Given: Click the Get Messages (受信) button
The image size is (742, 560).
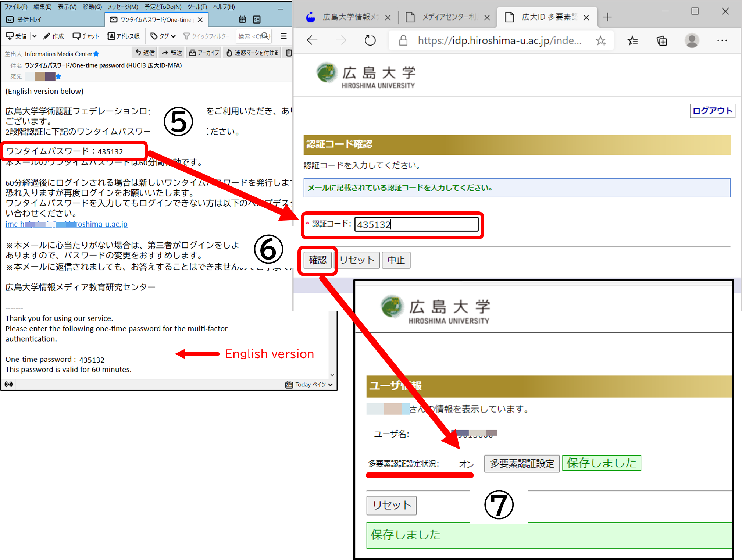Looking at the screenshot, I should (17, 36).
